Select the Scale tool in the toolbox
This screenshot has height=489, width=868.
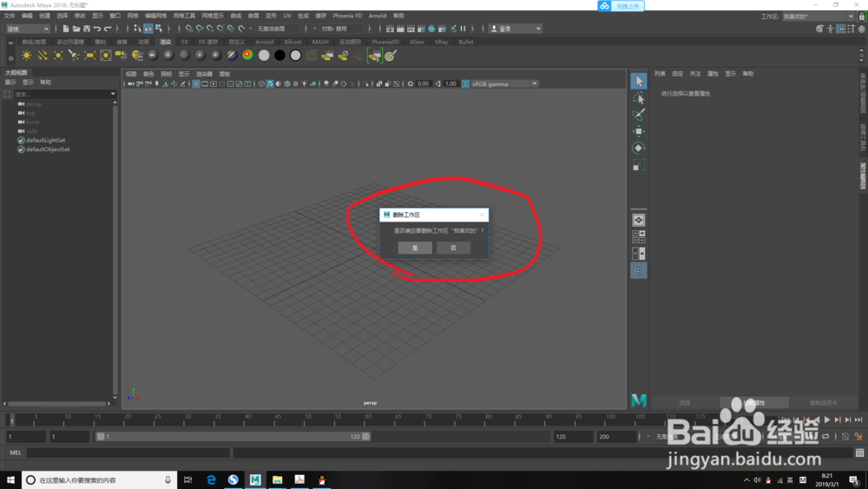[x=638, y=165]
